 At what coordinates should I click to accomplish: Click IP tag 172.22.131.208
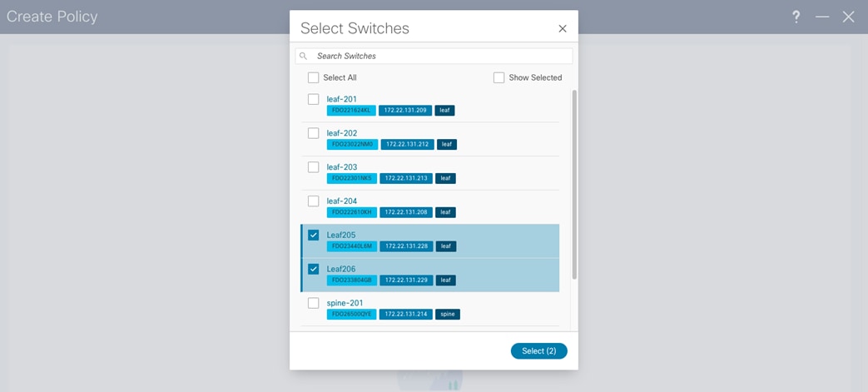(406, 212)
